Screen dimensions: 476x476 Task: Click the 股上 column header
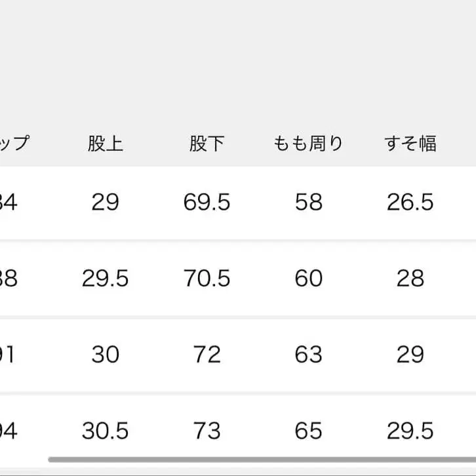click(105, 144)
